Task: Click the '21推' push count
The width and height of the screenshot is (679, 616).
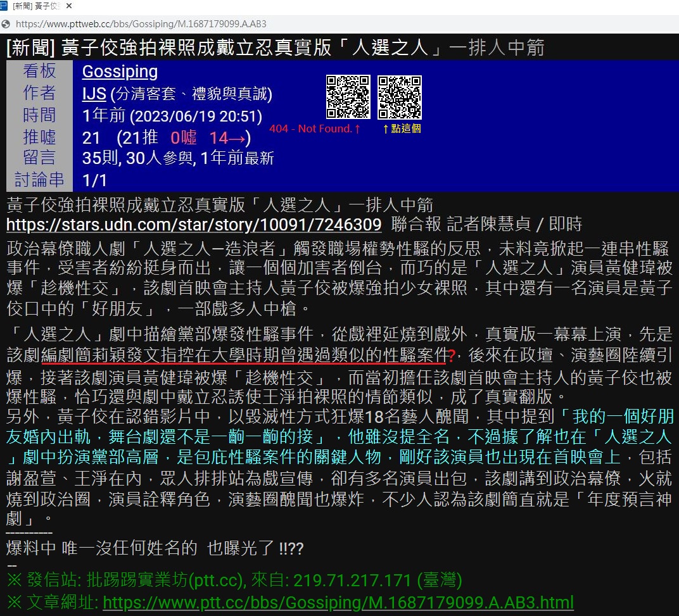Action: click(140, 137)
